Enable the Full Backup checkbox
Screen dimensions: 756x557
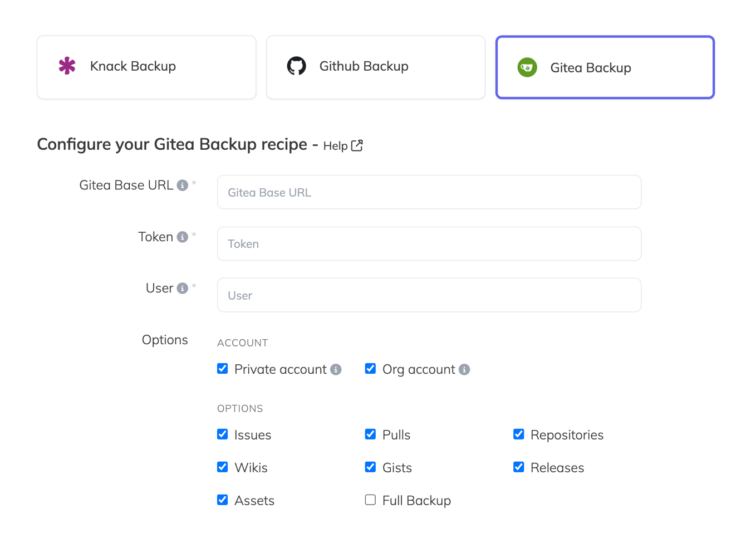(x=370, y=500)
